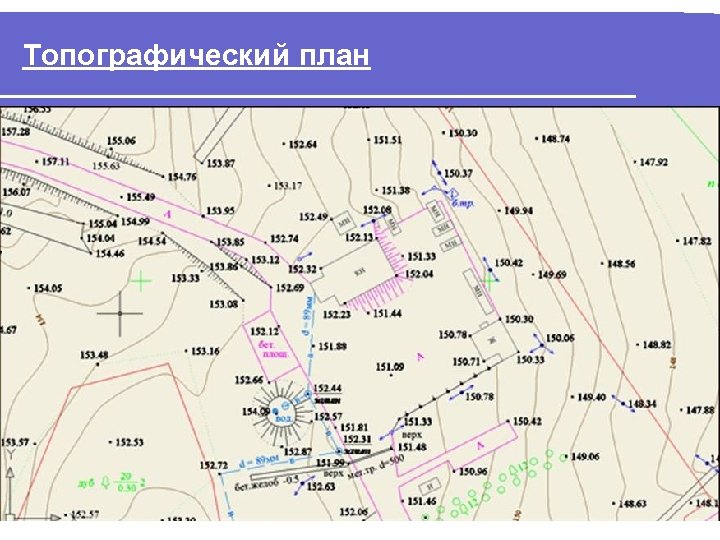The width and height of the screenshot is (720, 540).
Task: Click elevation mark 154.05
Action: coord(48,288)
